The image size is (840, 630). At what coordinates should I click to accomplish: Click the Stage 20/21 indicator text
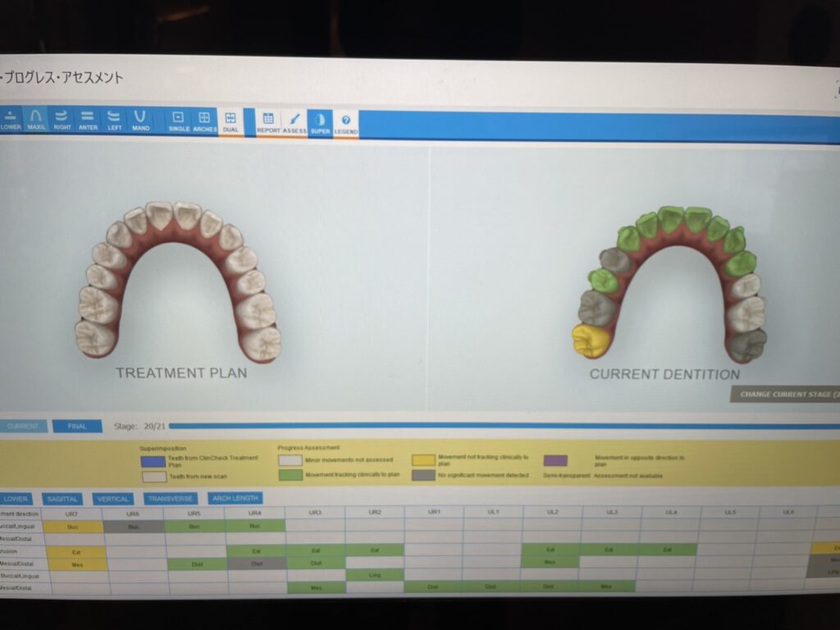(x=139, y=426)
